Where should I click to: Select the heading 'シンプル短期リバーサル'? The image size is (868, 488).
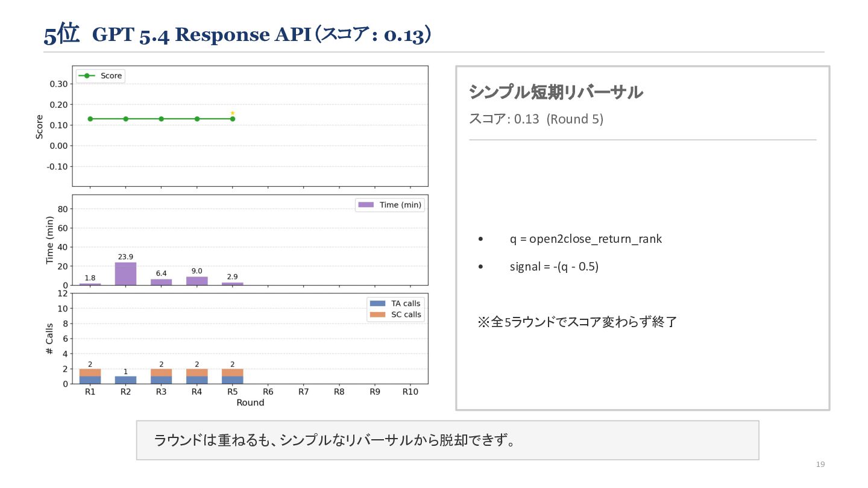(556, 92)
